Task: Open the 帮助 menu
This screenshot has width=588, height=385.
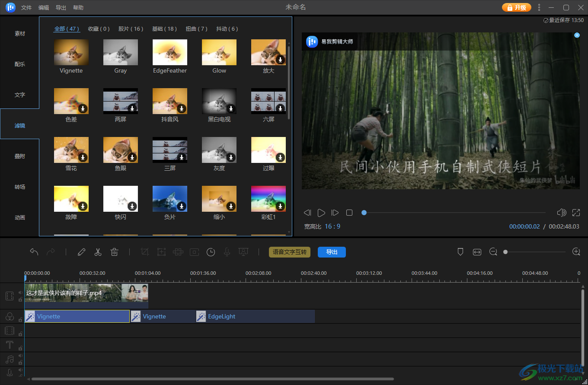Action: pos(78,8)
